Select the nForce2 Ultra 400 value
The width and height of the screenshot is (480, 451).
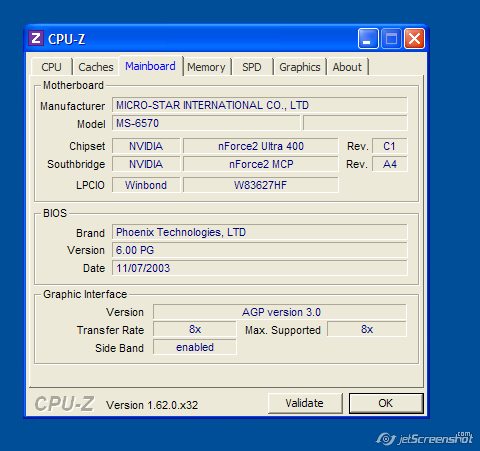point(261,146)
